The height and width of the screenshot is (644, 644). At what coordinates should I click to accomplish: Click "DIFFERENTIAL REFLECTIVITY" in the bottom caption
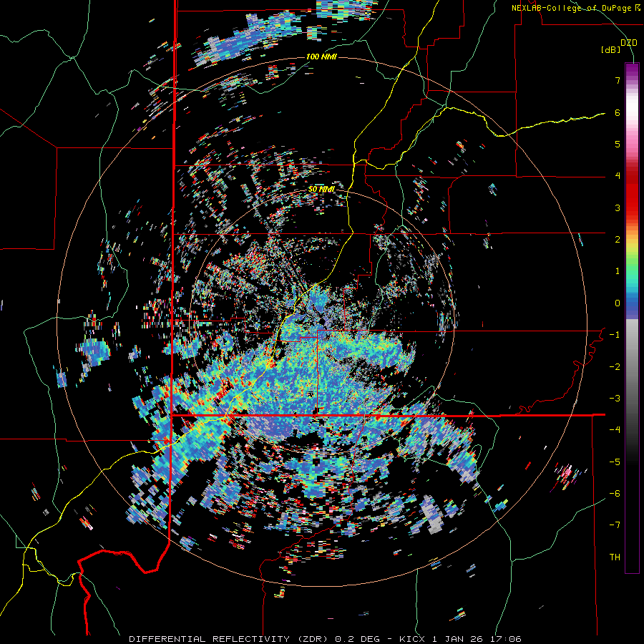tap(210, 639)
